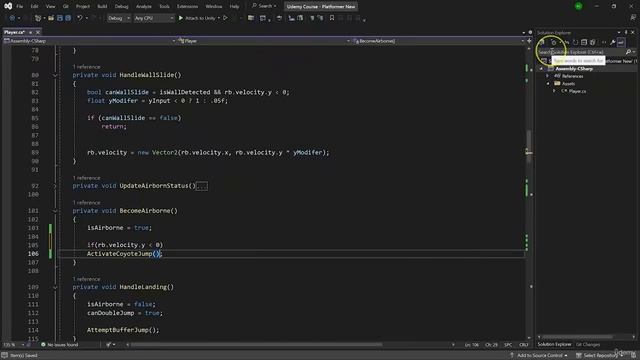Open the Any CPU platform dropdown

pyautogui.click(x=154, y=18)
